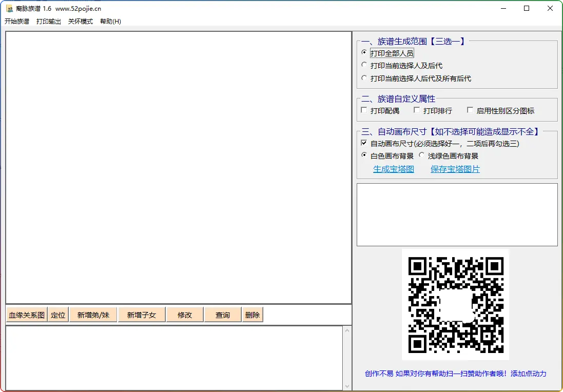Click the 删除 button
563x392 pixels.
point(253,315)
